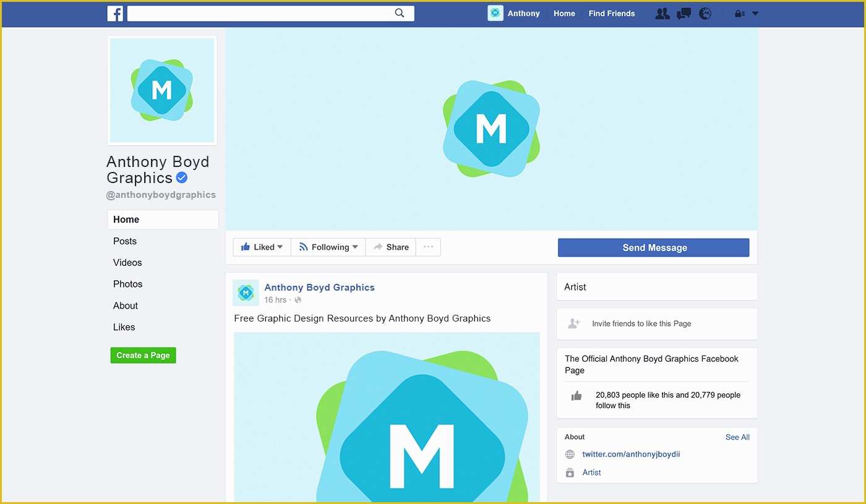Click the Create a Page button

(x=144, y=355)
